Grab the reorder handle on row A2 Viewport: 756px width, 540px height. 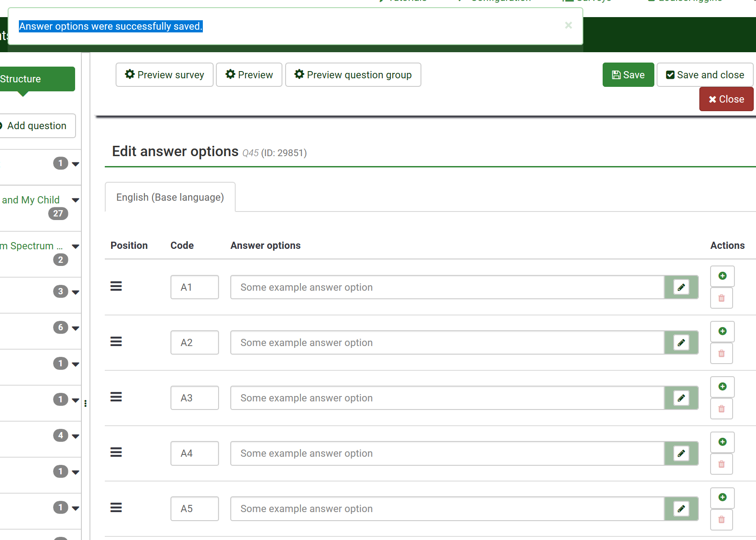116,342
